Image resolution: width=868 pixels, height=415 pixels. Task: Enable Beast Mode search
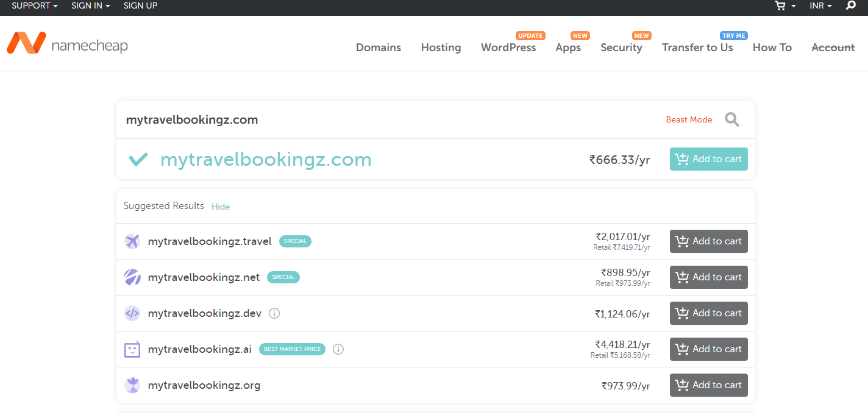coord(689,120)
